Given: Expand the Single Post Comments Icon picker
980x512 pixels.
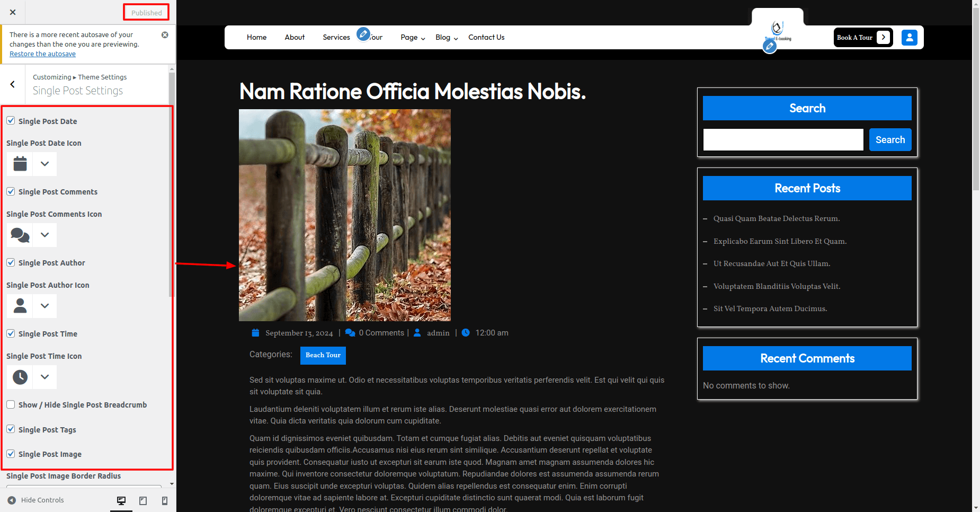Looking at the screenshot, I should (44, 235).
